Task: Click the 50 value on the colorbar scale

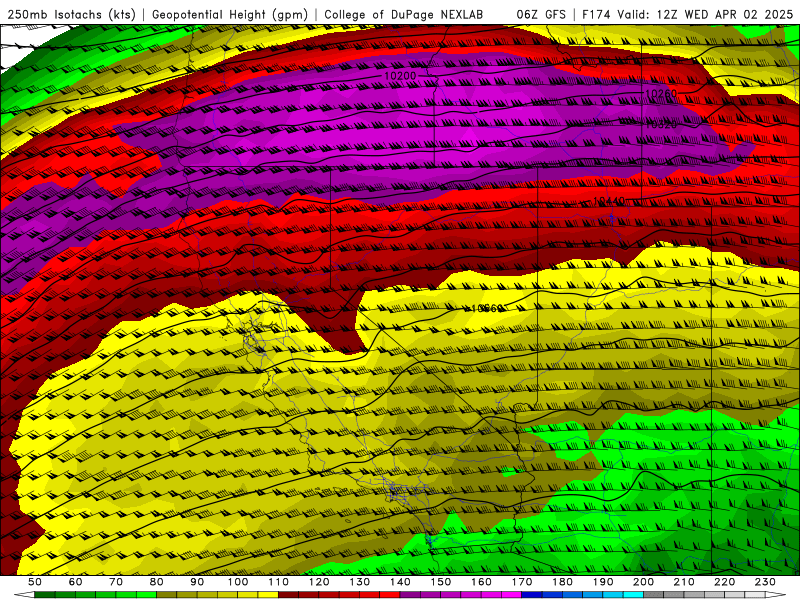Action: pyautogui.click(x=35, y=582)
